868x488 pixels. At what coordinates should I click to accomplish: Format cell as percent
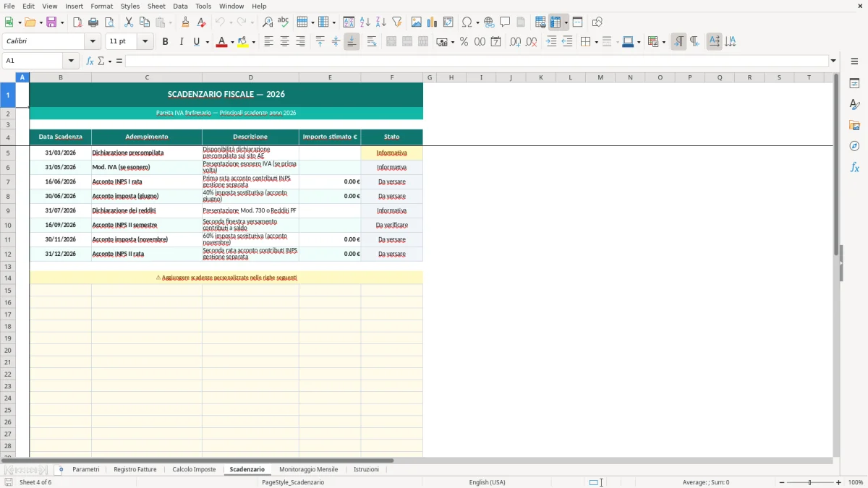[464, 42]
